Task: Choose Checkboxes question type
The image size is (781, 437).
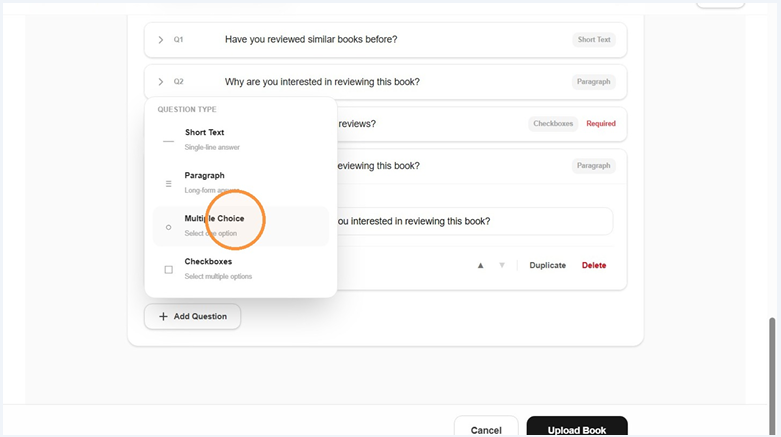Action: click(241, 269)
